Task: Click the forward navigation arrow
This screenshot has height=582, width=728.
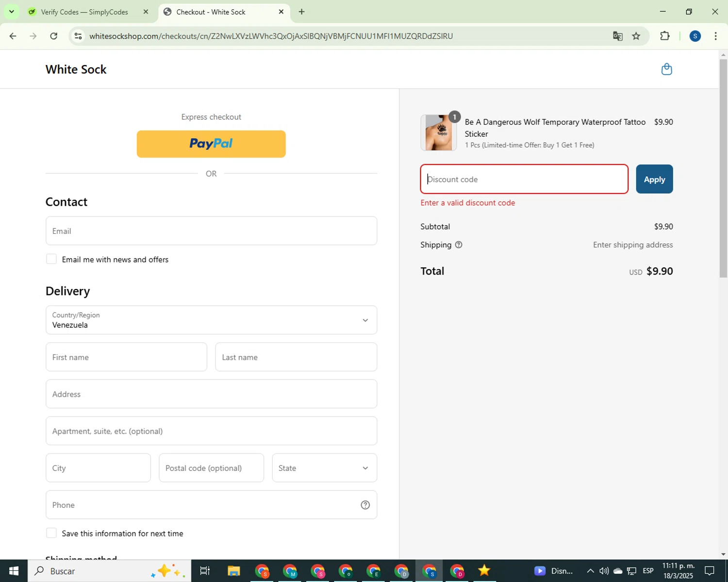Action: tap(33, 36)
